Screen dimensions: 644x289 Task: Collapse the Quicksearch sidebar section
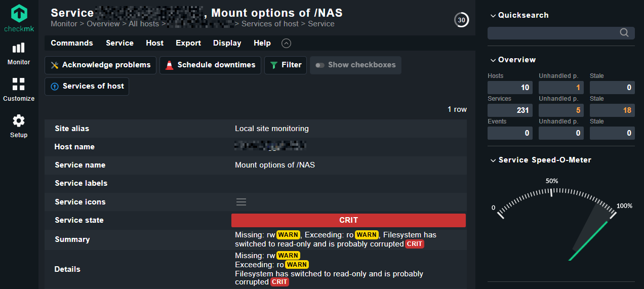click(x=493, y=16)
